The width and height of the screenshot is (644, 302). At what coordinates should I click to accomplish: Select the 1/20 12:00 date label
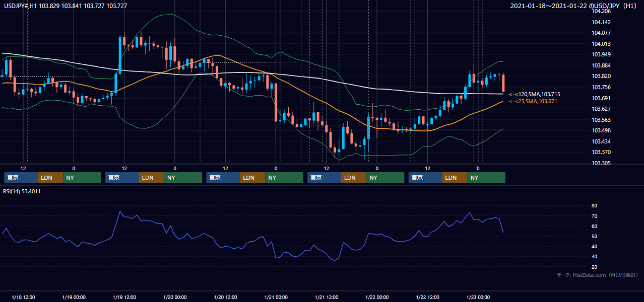tap(225, 297)
